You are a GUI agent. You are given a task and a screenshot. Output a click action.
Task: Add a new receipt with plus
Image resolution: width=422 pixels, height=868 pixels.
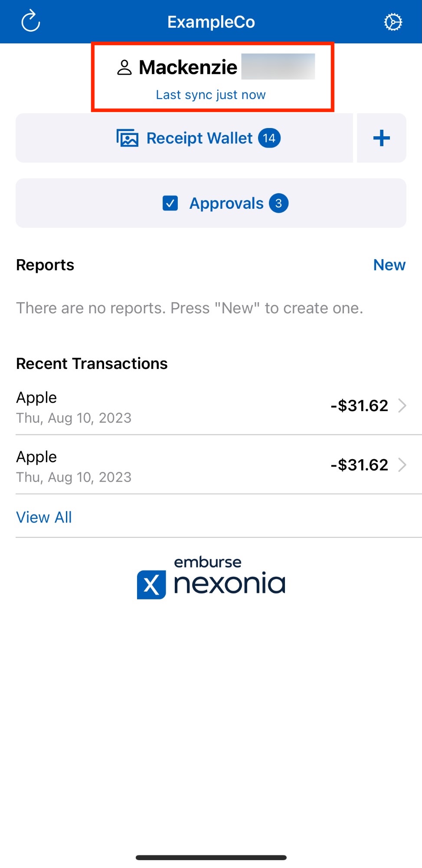click(382, 138)
